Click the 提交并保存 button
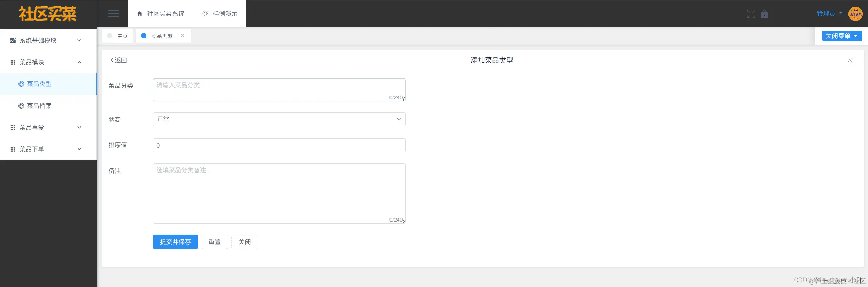868x287 pixels. [175, 242]
